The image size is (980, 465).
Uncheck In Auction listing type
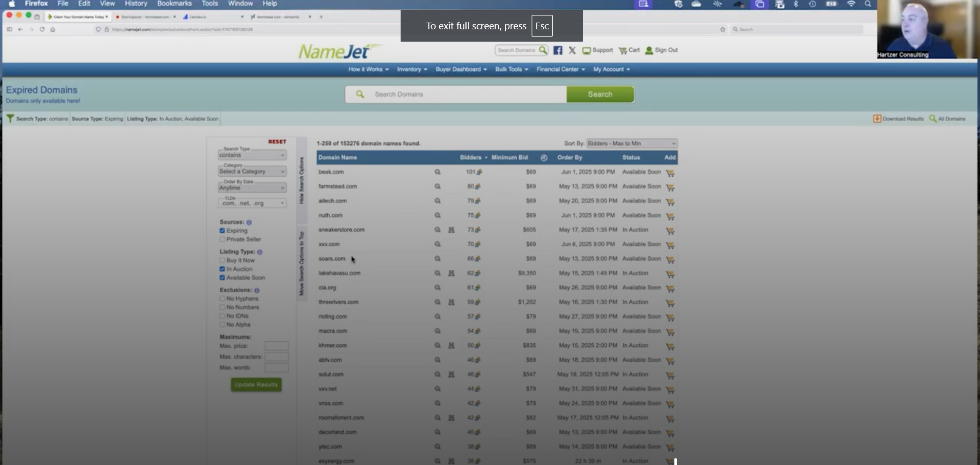222,269
